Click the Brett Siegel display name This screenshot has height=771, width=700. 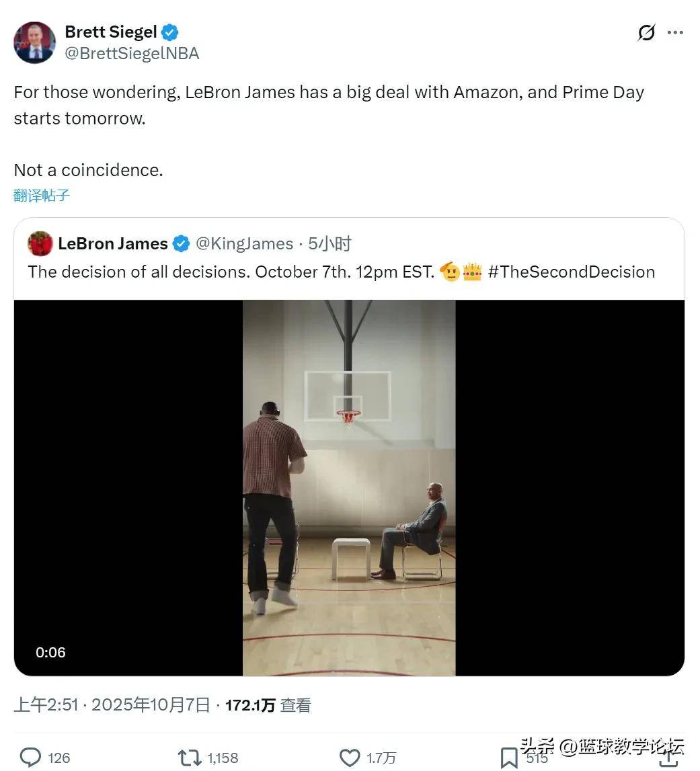click(x=111, y=32)
